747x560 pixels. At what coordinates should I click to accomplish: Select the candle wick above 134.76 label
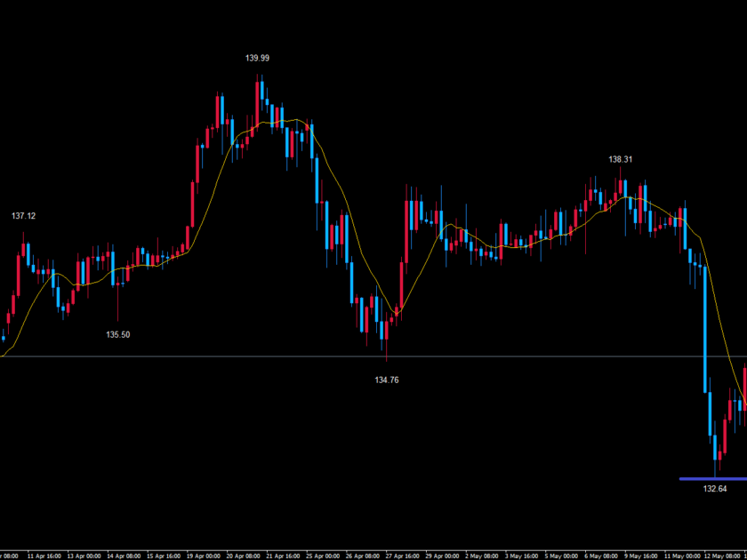click(x=387, y=351)
